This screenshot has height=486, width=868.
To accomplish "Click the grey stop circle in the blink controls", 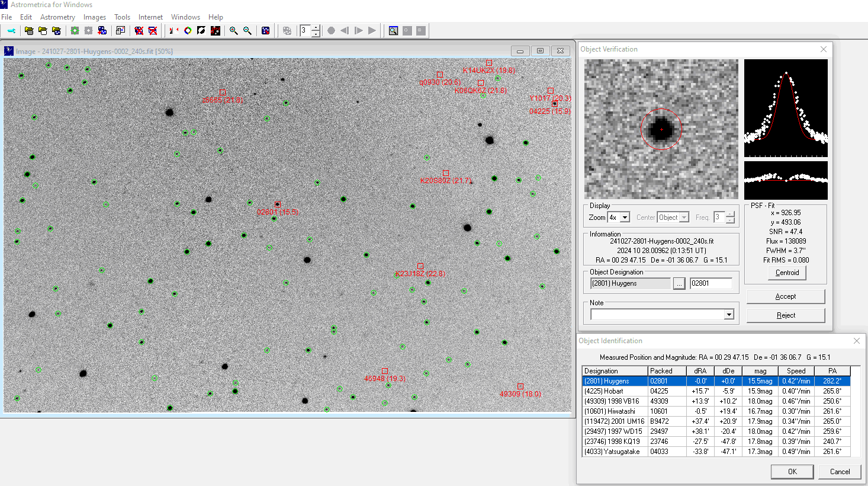I will [x=331, y=31].
